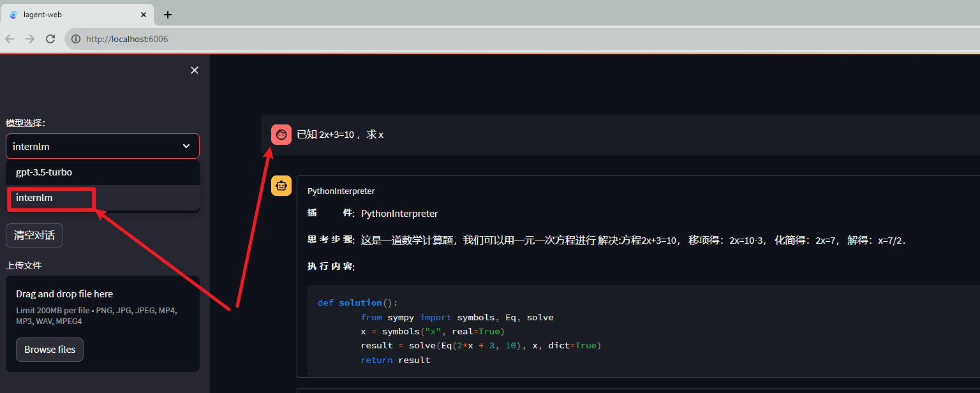980x393 pixels.
Task: Open the model selection dropdown showing internlm
Action: pos(103,146)
